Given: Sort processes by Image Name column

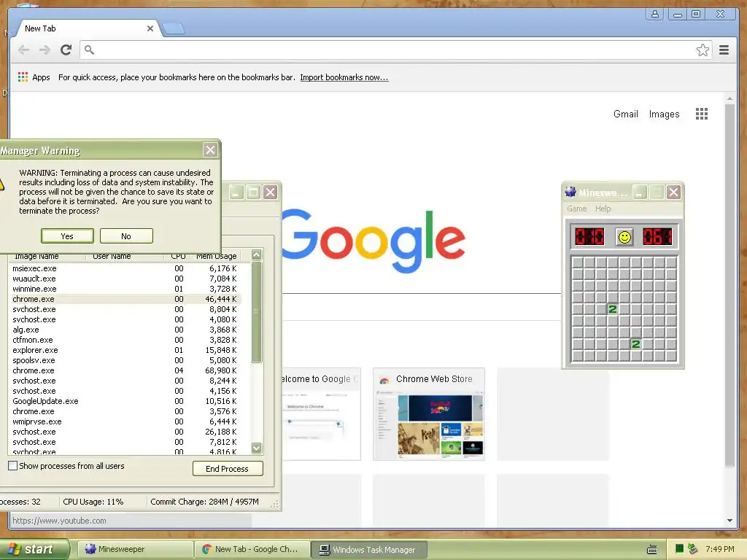Looking at the screenshot, I should pos(47,256).
